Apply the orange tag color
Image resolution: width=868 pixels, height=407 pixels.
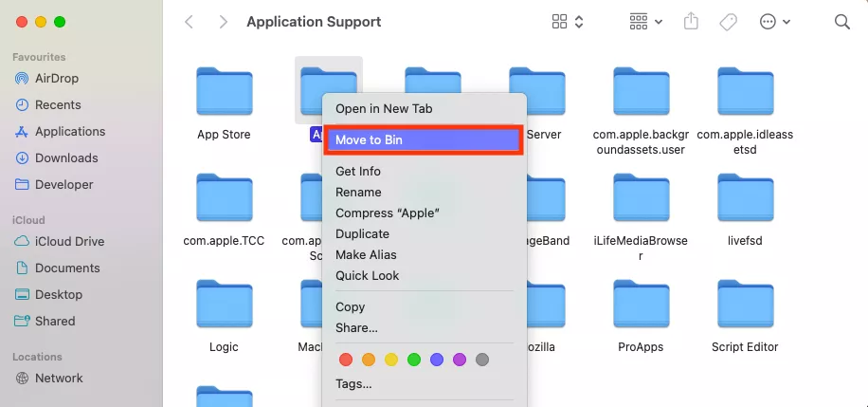tap(368, 360)
